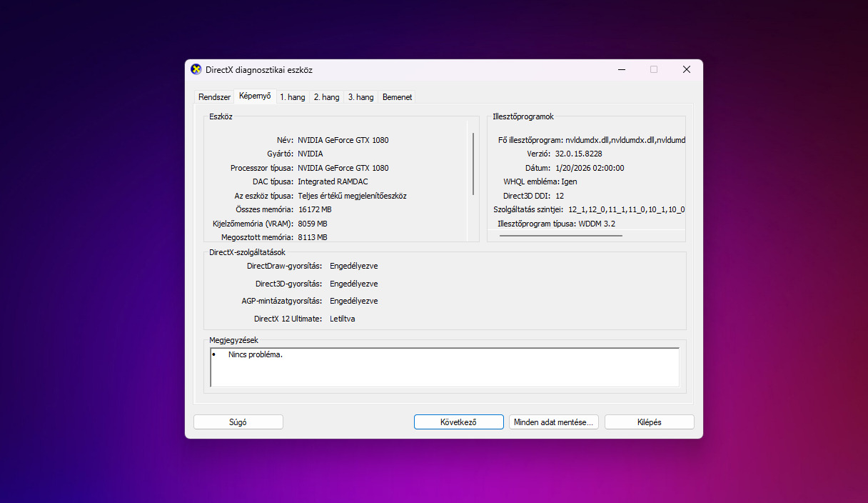
Task: Click Minden adat mentése... button
Action: tap(554, 422)
